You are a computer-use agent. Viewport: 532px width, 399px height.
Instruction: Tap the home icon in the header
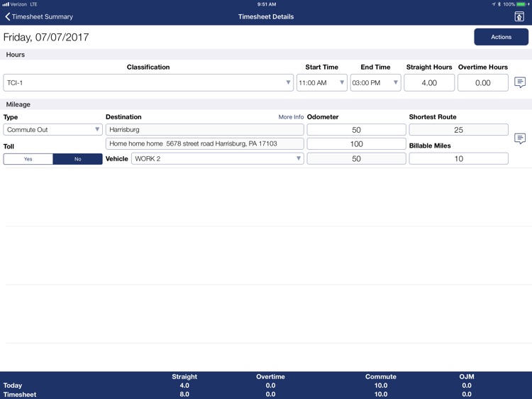[x=519, y=16]
